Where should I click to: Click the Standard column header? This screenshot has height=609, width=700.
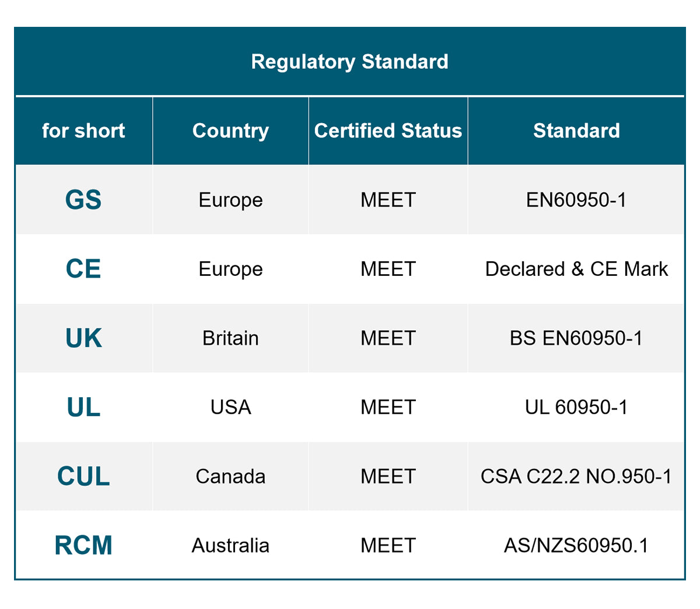576,131
